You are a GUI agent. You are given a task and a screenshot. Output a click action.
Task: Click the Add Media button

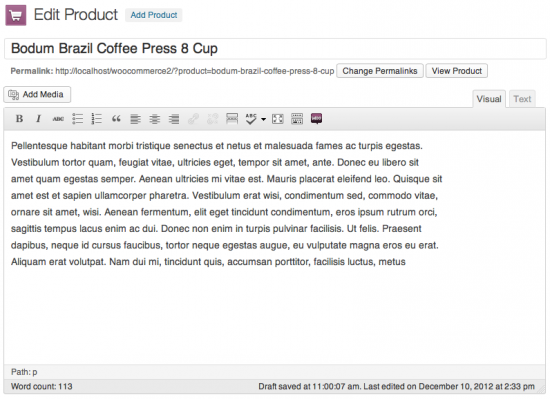(37, 95)
